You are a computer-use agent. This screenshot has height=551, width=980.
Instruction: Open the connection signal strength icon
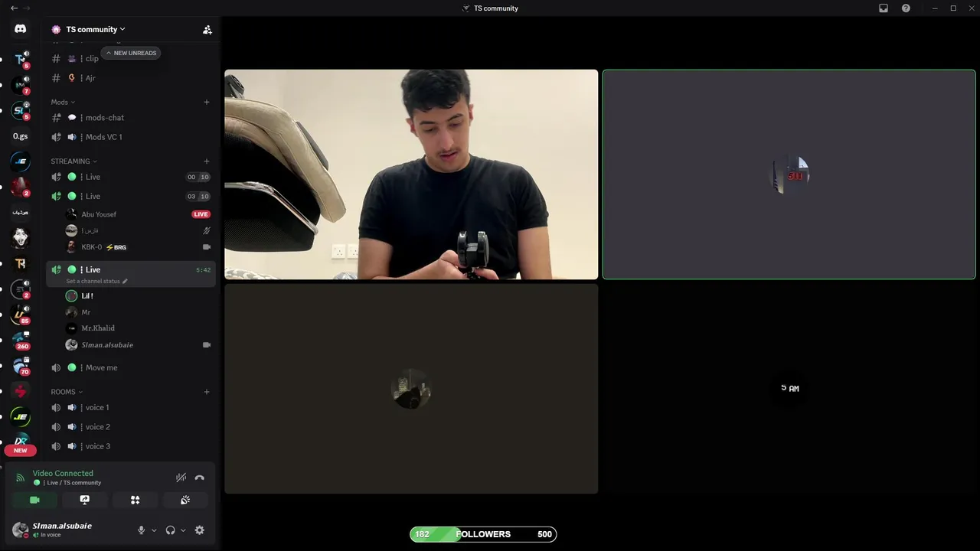coord(20,478)
